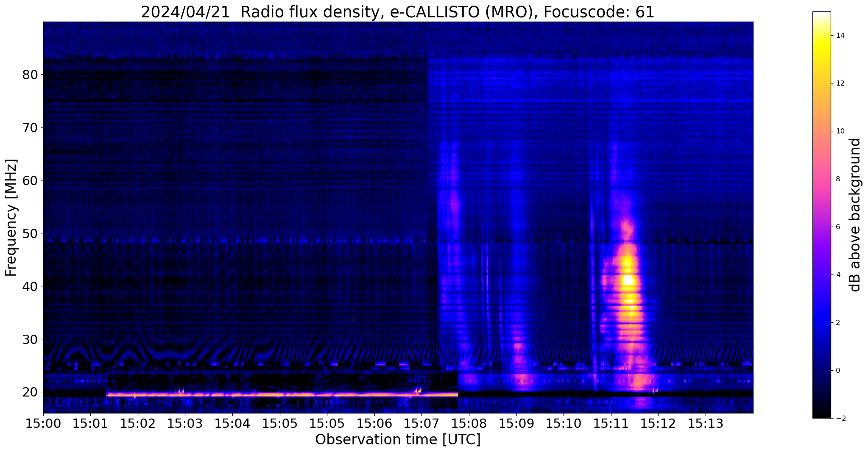Image resolution: width=868 pixels, height=452 pixels.
Task: Click the 15:02 time tick label
Action: coord(138,424)
